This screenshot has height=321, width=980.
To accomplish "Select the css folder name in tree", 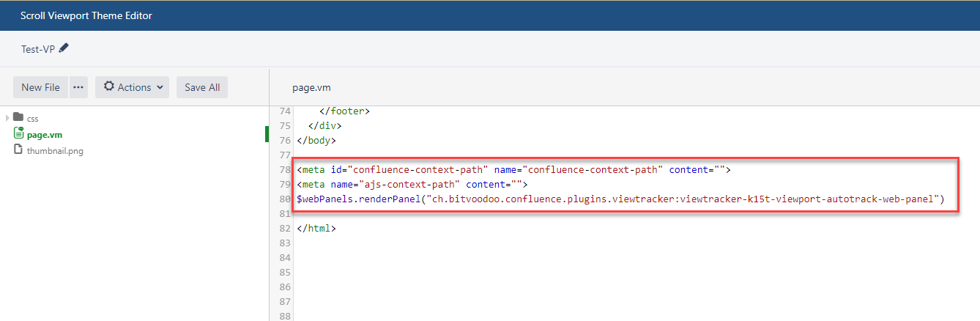I will coord(33,118).
